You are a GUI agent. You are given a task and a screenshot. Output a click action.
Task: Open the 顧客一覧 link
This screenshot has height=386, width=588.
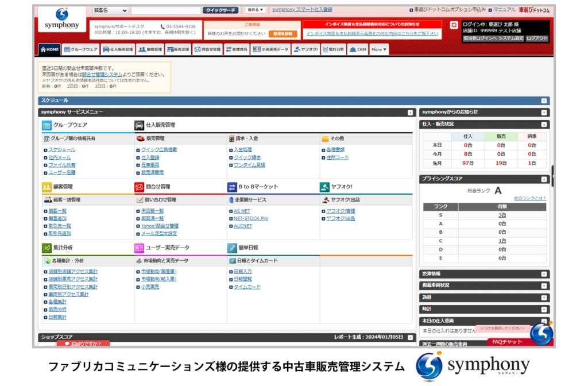[x=57, y=211]
